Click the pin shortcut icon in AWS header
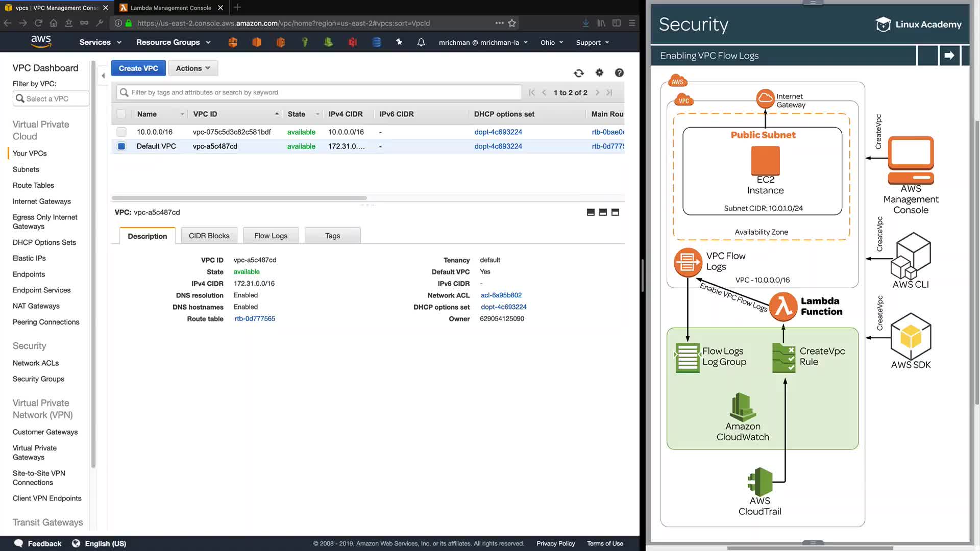The height and width of the screenshot is (551, 980). [399, 42]
